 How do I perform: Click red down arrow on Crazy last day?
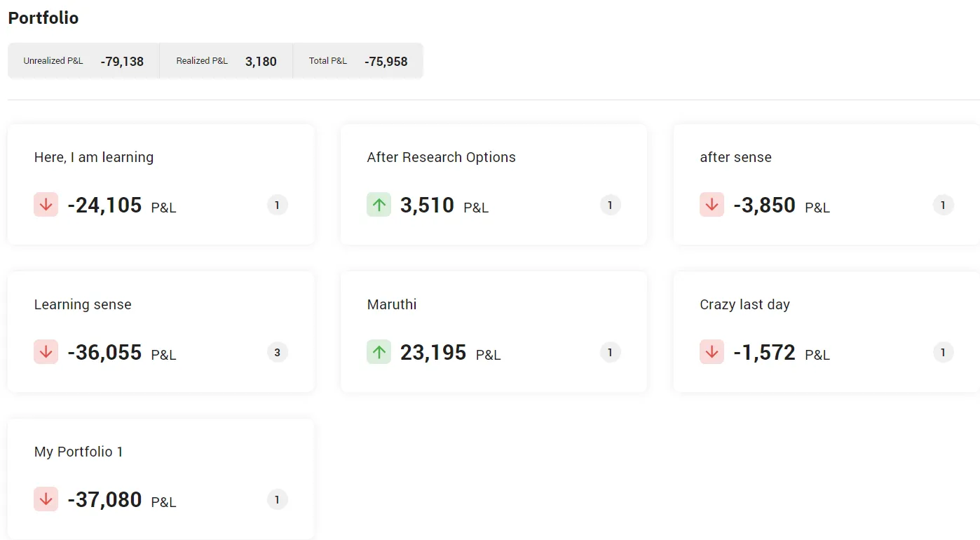pos(712,352)
